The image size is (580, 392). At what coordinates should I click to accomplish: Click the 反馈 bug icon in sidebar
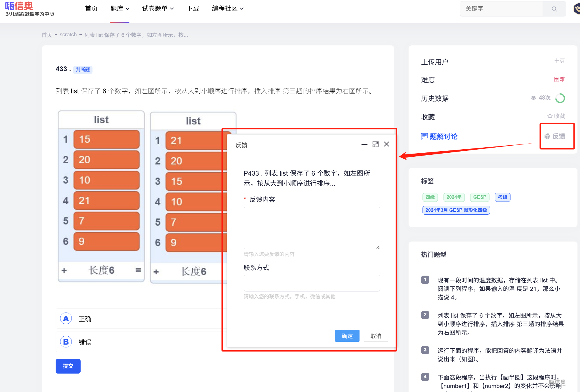[x=547, y=137]
